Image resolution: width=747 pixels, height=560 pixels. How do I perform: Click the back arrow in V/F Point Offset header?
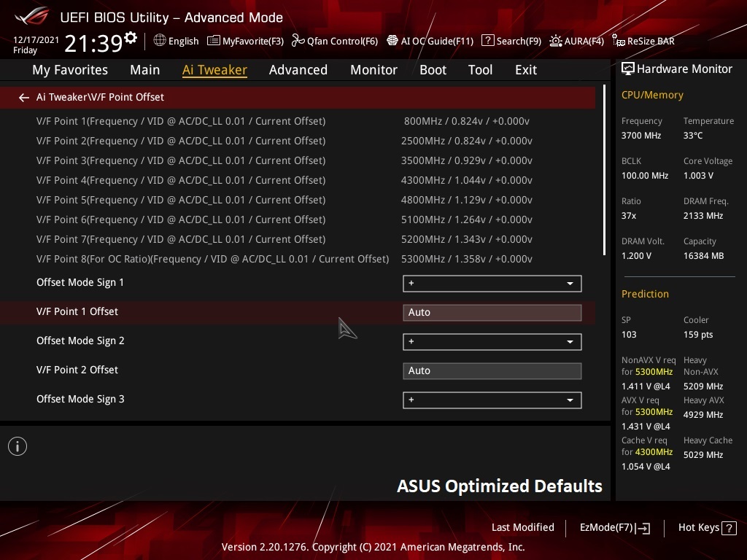coord(24,97)
